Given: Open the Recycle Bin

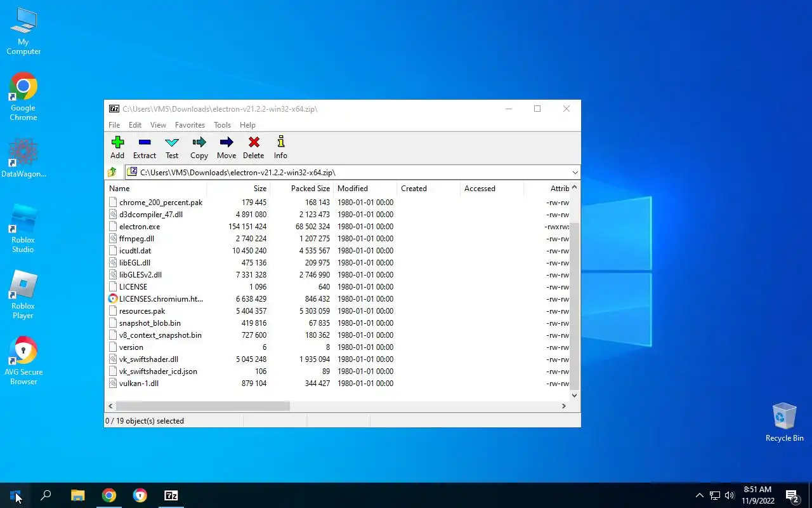Looking at the screenshot, I should click(785, 422).
